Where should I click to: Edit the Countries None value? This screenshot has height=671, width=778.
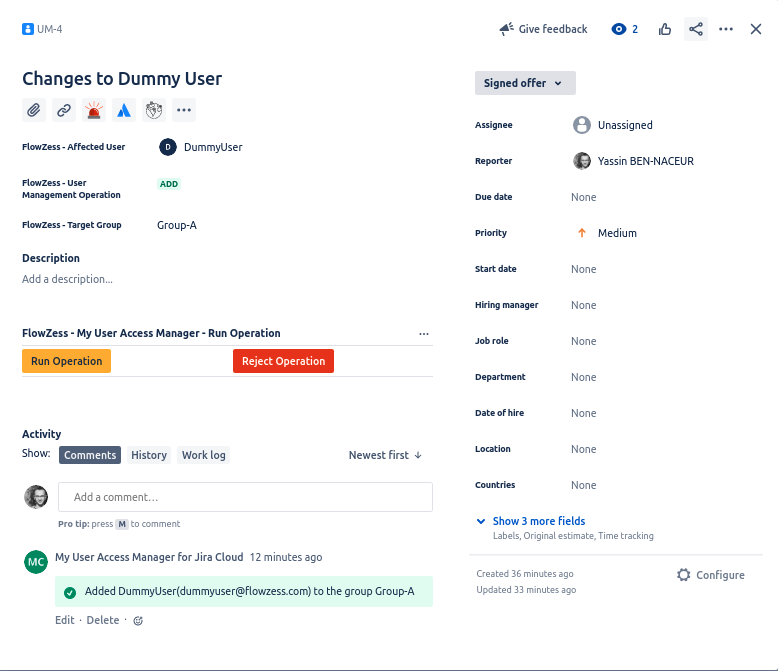584,485
